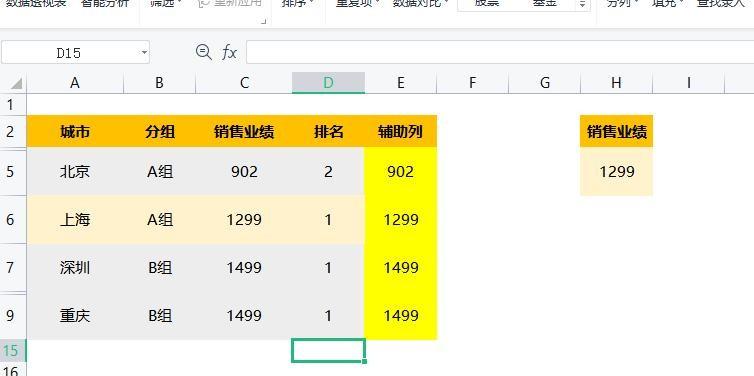
Task: Select the 北京 cell
Action: (75, 172)
